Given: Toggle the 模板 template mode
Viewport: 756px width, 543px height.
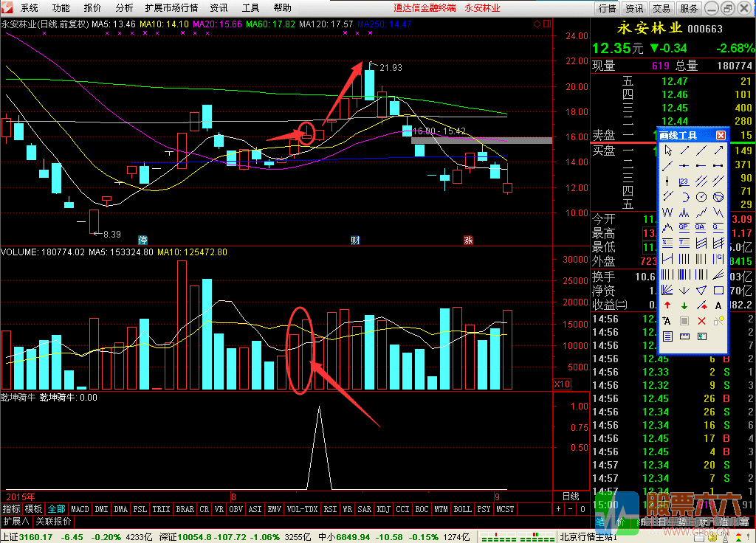Looking at the screenshot, I should tap(33, 509).
